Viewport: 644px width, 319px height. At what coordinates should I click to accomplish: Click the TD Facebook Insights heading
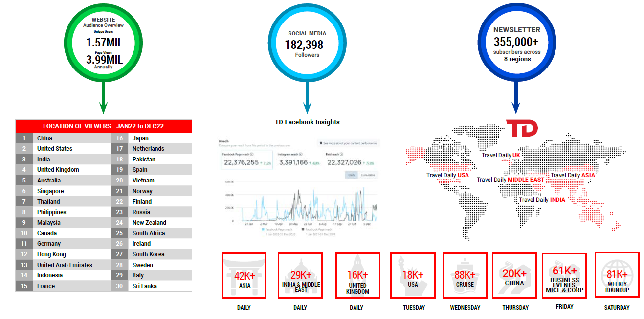(307, 122)
